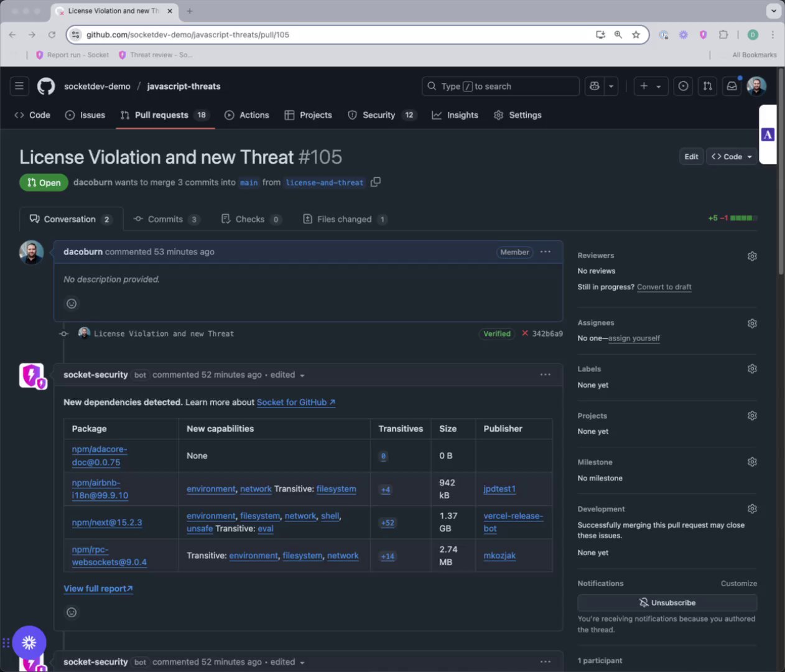Click the Unsubscribe notifications button

(x=667, y=602)
